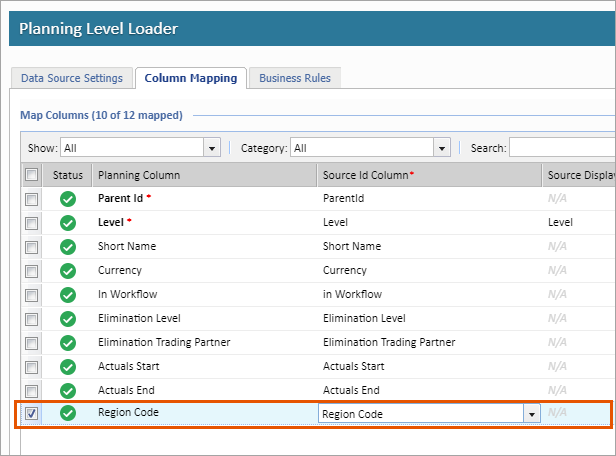
Task: Sort by the Status column header
Action: (x=68, y=175)
